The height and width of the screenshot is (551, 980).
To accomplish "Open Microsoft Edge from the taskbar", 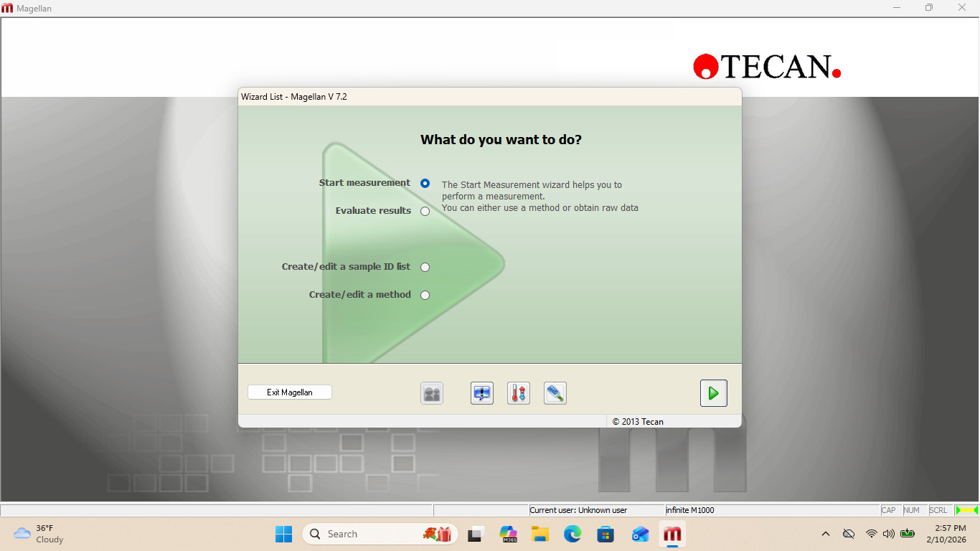I will pyautogui.click(x=573, y=534).
